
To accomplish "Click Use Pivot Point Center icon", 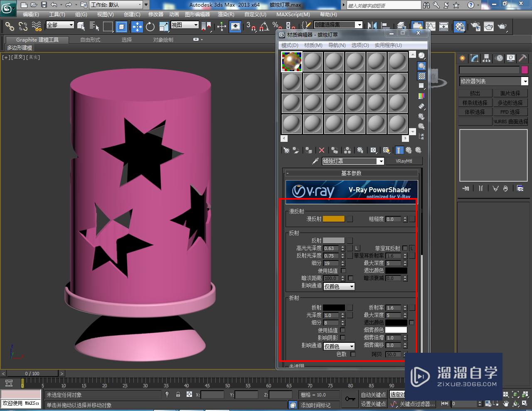I will [206, 27].
